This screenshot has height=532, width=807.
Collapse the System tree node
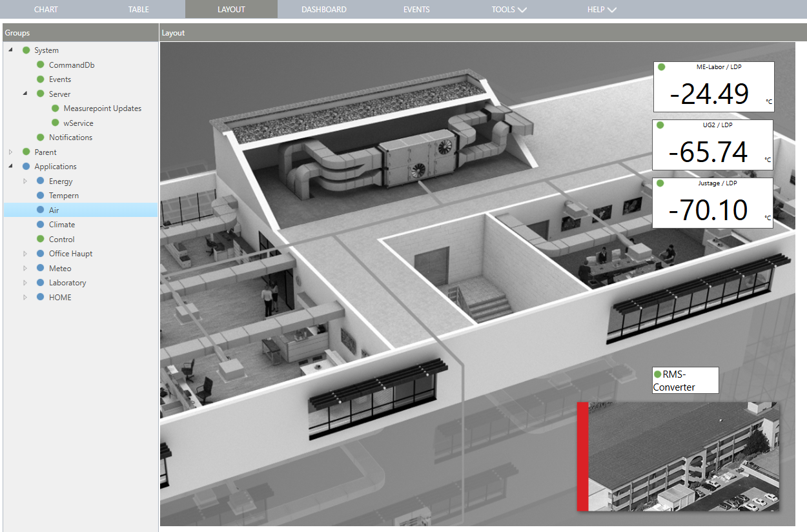10,50
